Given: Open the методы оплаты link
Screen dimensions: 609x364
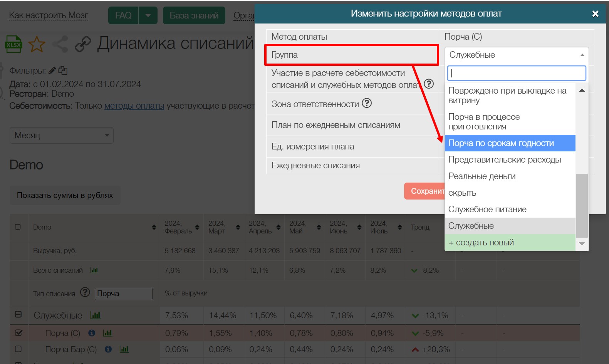Looking at the screenshot, I should [x=134, y=106].
